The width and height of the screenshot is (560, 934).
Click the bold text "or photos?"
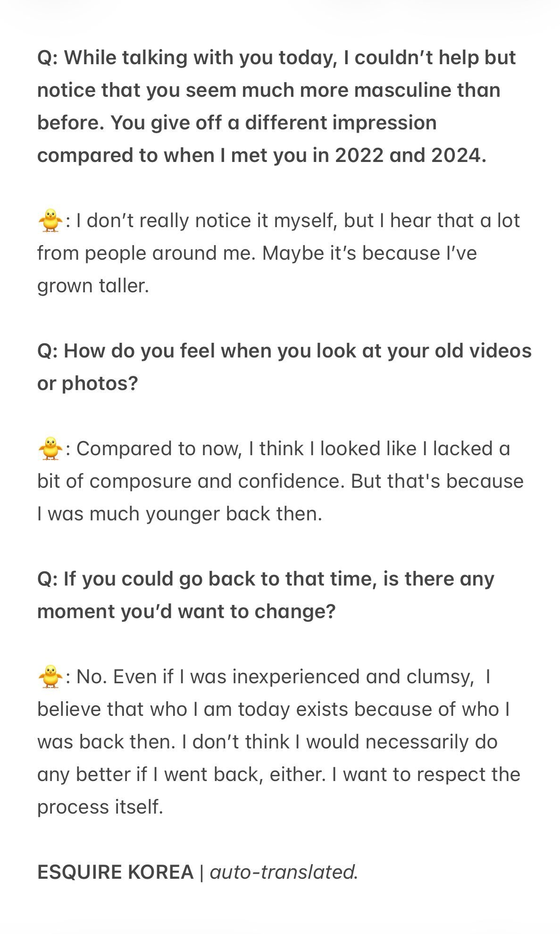(87, 384)
